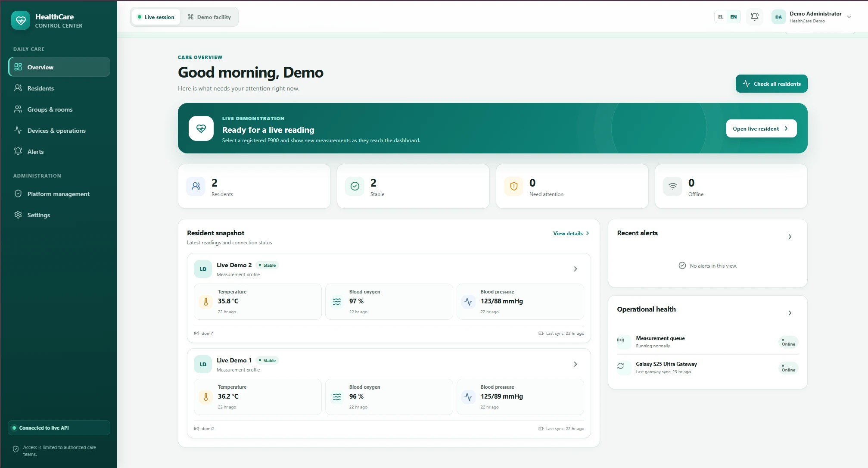Click Open live resident button

tap(761, 128)
